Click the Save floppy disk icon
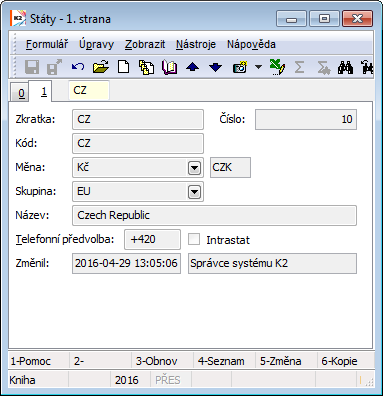 (32, 67)
